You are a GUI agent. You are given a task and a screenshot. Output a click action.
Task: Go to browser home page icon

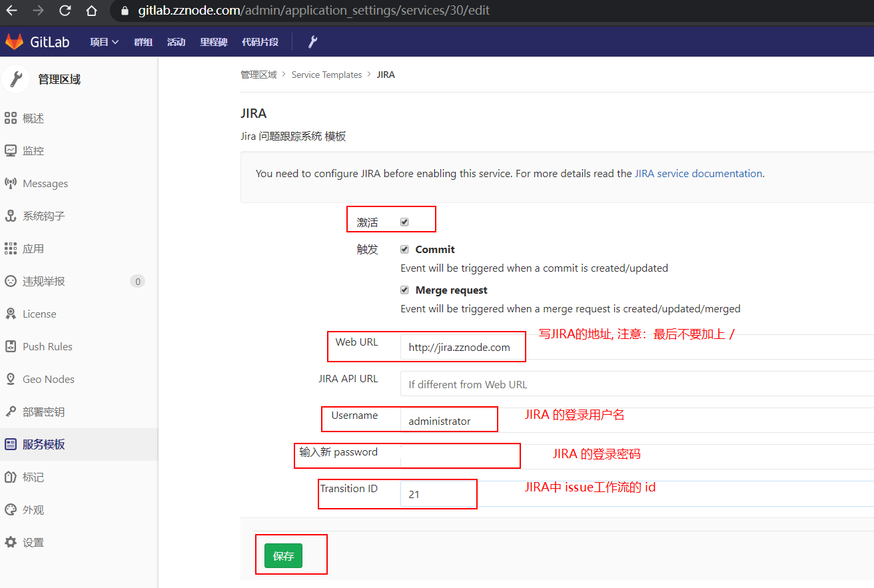[x=91, y=11]
